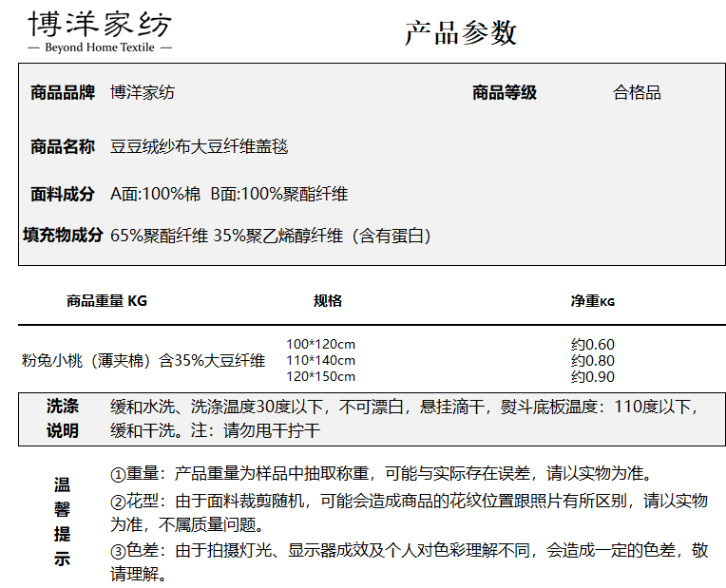Click the vertical 温馨提示 label
726x588 pixels.
pyautogui.click(x=62, y=522)
